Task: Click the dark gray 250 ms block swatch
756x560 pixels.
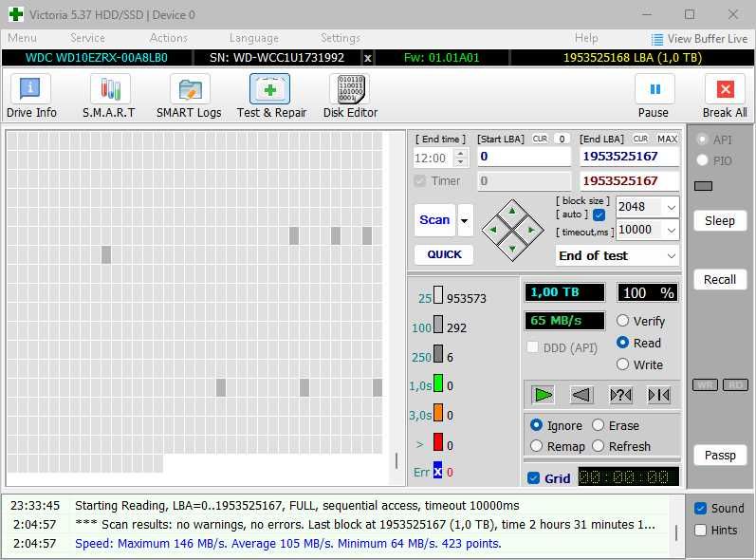Action: [x=438, y=353]
